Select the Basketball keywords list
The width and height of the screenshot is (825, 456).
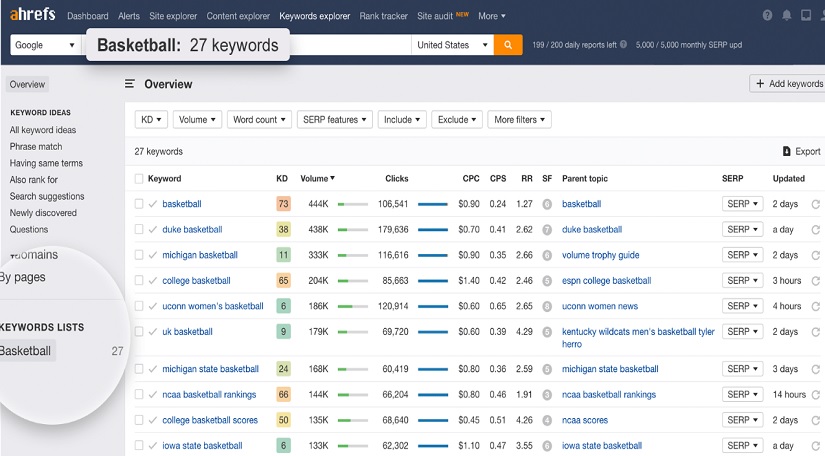[26, 351]
